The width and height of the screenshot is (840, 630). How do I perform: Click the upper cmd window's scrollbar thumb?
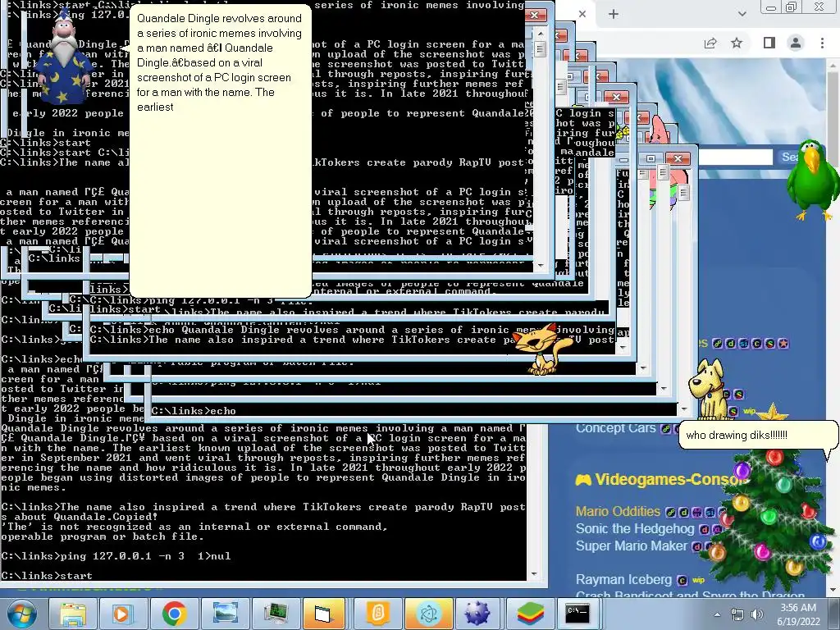pos(540,49)
